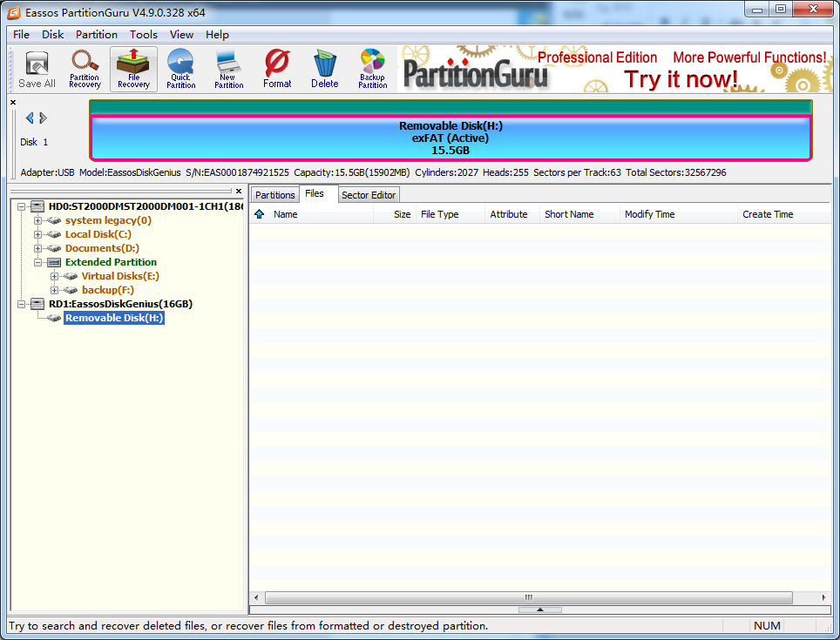The width and height of the screenshot is (840, 640).
Task: Expand the system legacy(0) node
Action: pos(37,220)
